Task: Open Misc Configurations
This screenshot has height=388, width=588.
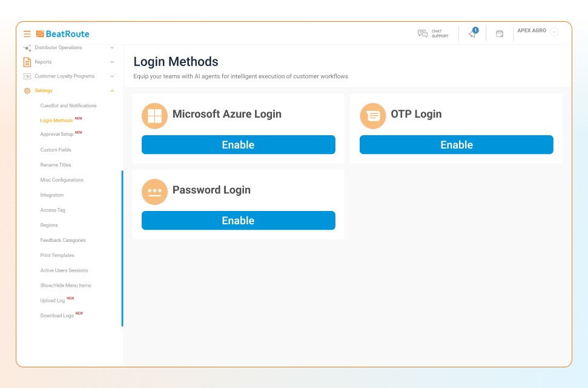Action: (x=62, y=180)
